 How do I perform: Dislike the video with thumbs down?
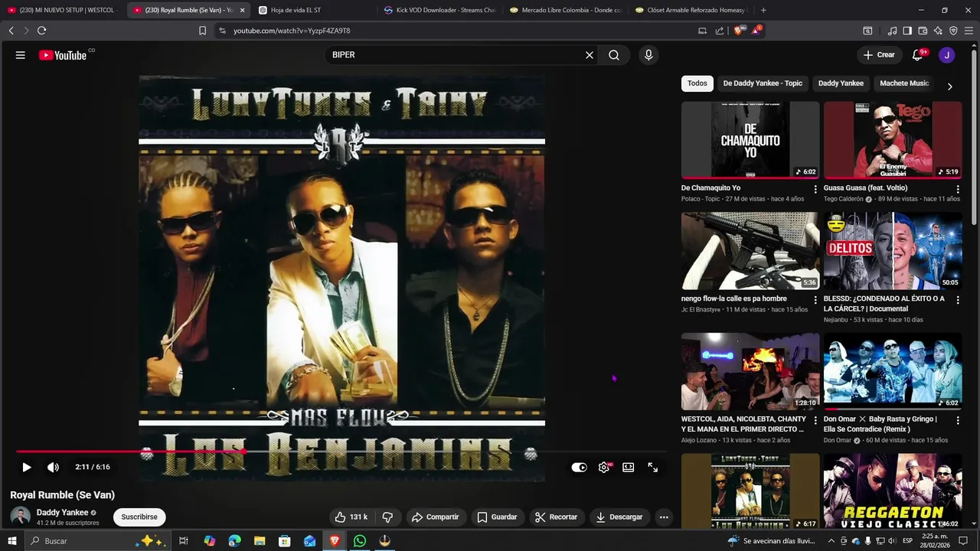[387, 517]
